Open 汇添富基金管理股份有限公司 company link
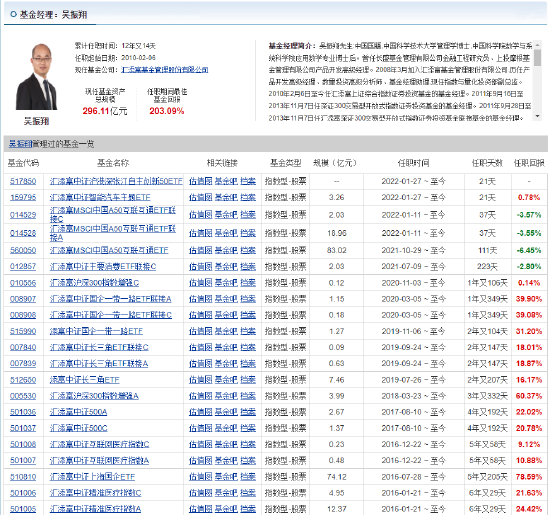The image size is (550, 515). 165,70
